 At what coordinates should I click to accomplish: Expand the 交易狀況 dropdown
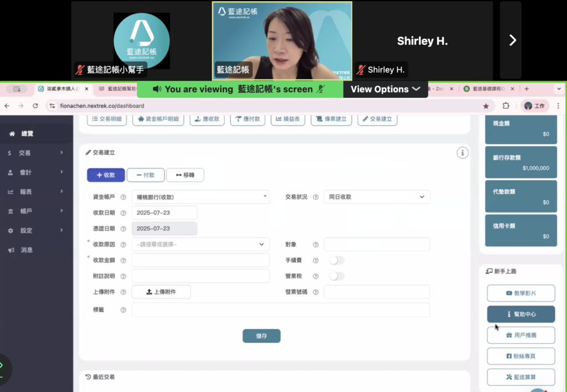click(377, 197)
